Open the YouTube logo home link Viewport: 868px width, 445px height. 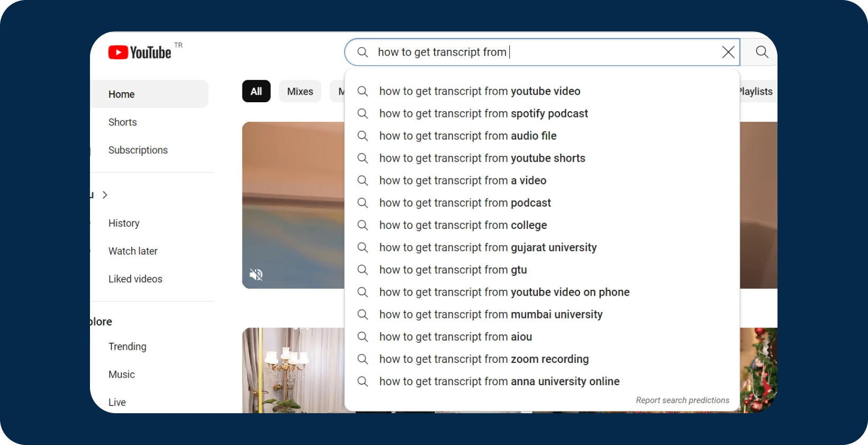(140, 52)
